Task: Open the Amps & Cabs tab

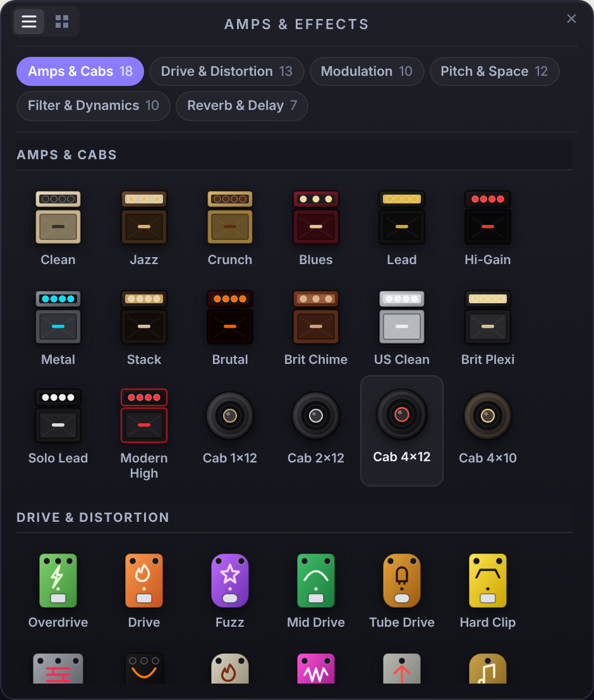Action: point(80,71)
